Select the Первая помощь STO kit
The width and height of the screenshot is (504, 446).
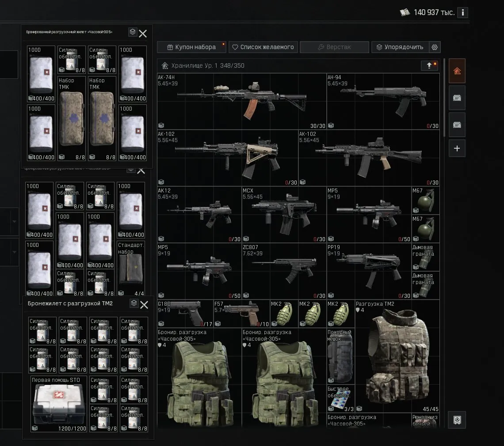coord(59,404)
